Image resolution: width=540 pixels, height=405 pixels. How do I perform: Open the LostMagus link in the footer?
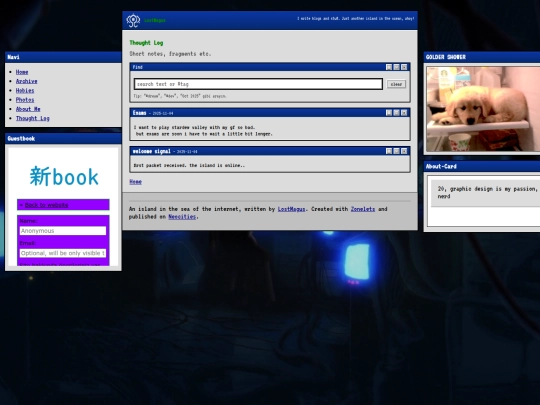tap(291, 209)
